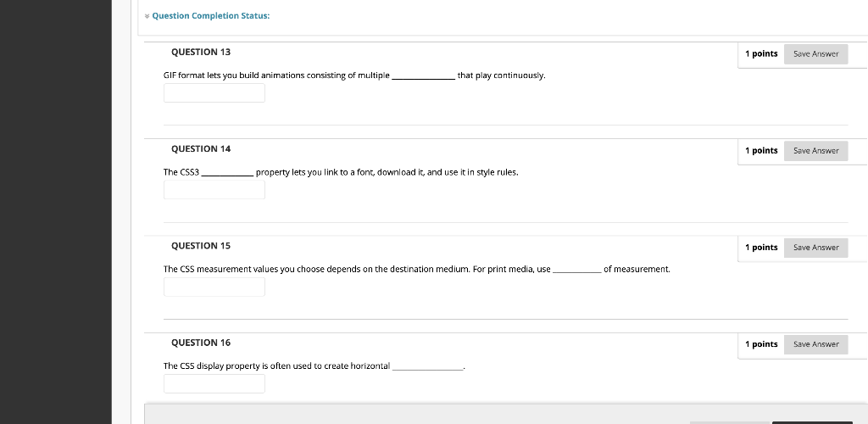This screenshot has width=868, height=424.
Task: Select the QUESTION 13 heading
Action: (201, 52)
